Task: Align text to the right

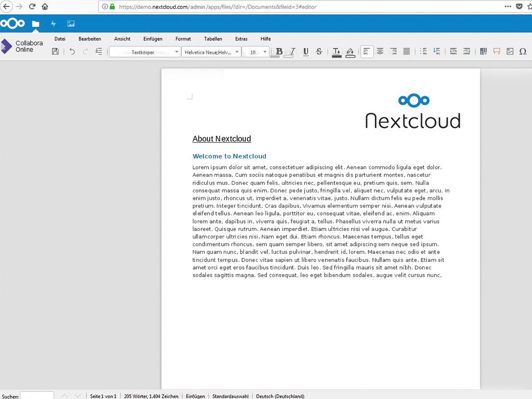Action: pyautogui.click(x=393, y=52)
